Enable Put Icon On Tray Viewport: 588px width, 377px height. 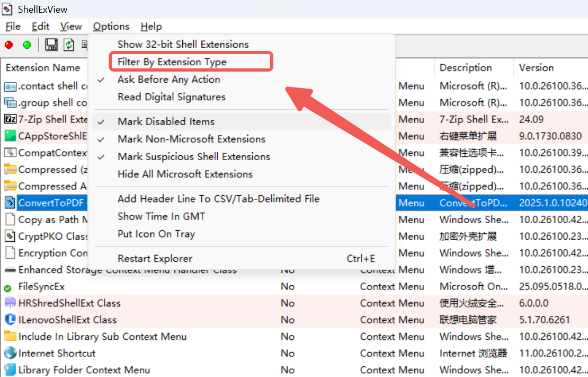pos(242,234)
